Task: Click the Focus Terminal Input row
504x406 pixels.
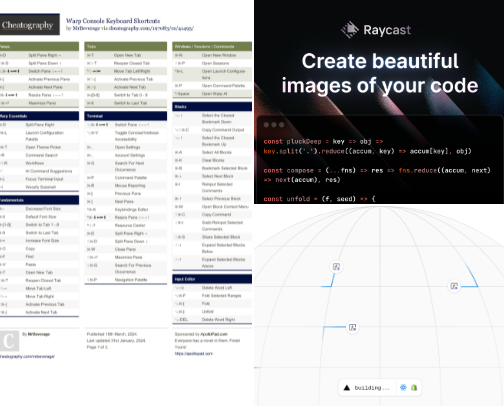Action: pyautogui.click(x=39, y=179)
